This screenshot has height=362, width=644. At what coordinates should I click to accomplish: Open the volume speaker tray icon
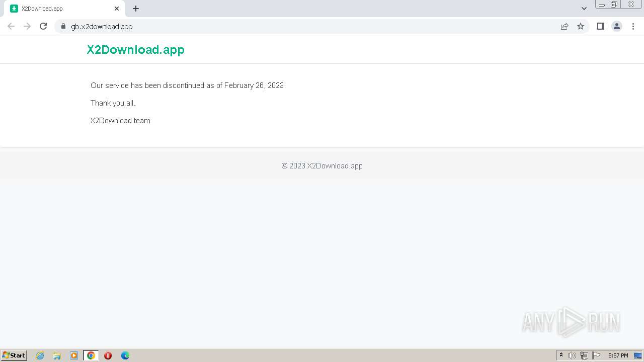click(x=572, y=355)
